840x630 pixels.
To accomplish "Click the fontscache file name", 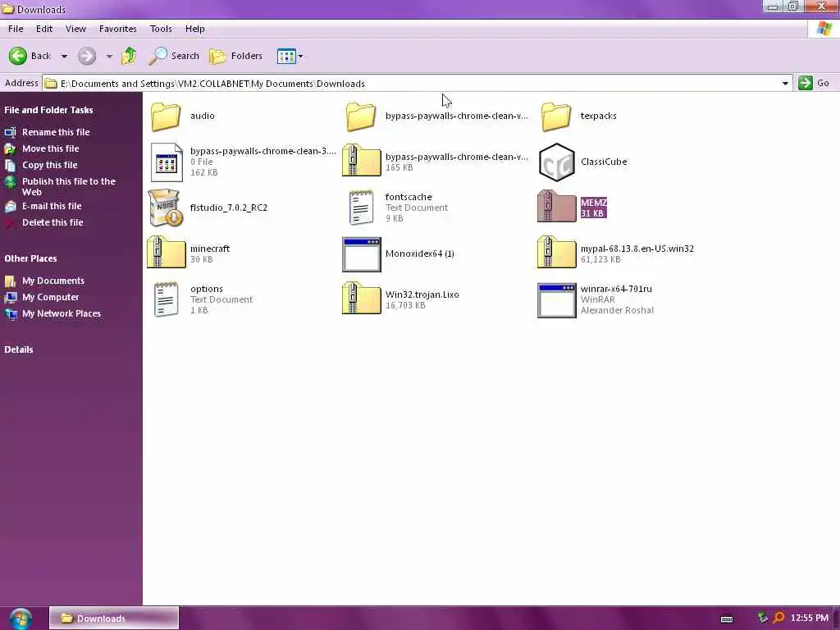I will [409, 197].
